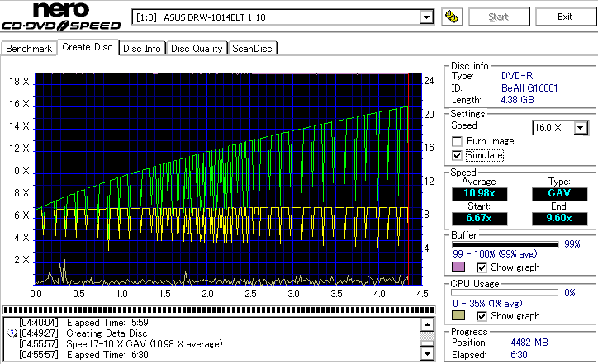Screen dimensions: 598x364
Task: Switch to the Benchmark tab
Action: 29,49
